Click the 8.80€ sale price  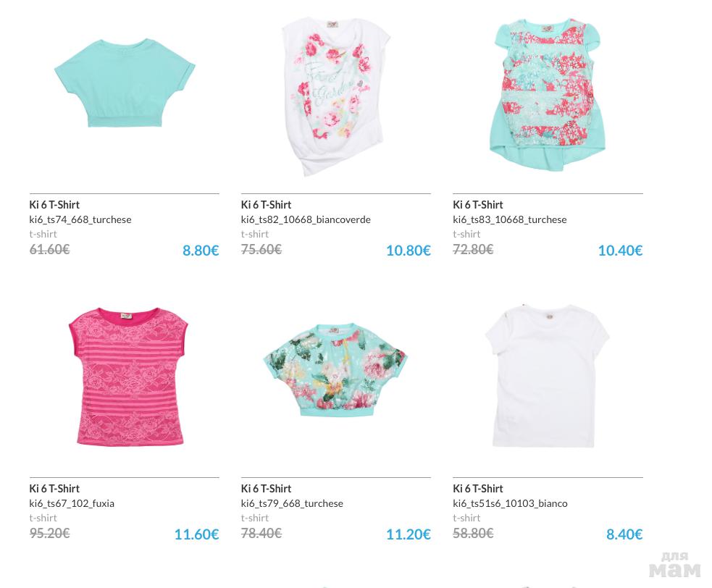(x=201, y=251)
